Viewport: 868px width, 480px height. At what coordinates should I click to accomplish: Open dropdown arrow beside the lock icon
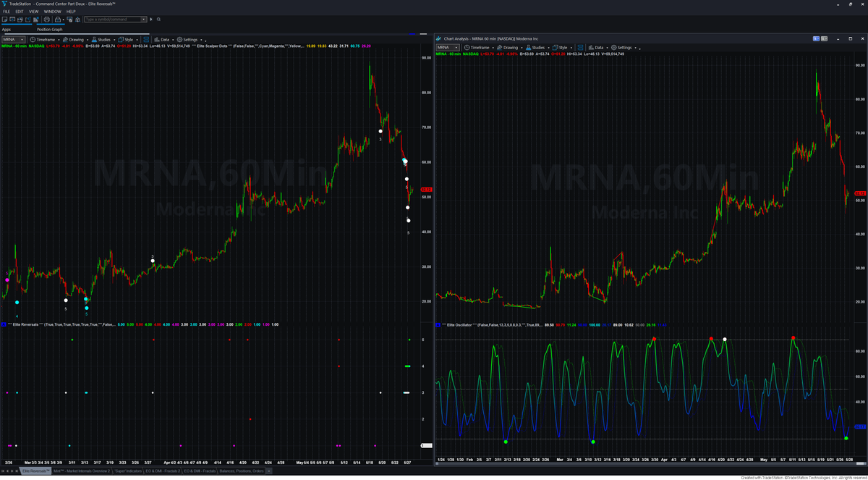click(64, 20)
